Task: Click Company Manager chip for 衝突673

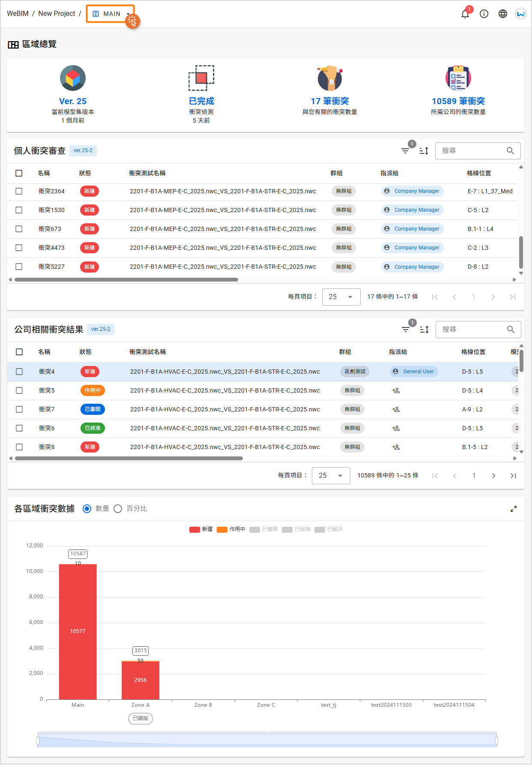Action: (x=412, y=229)
